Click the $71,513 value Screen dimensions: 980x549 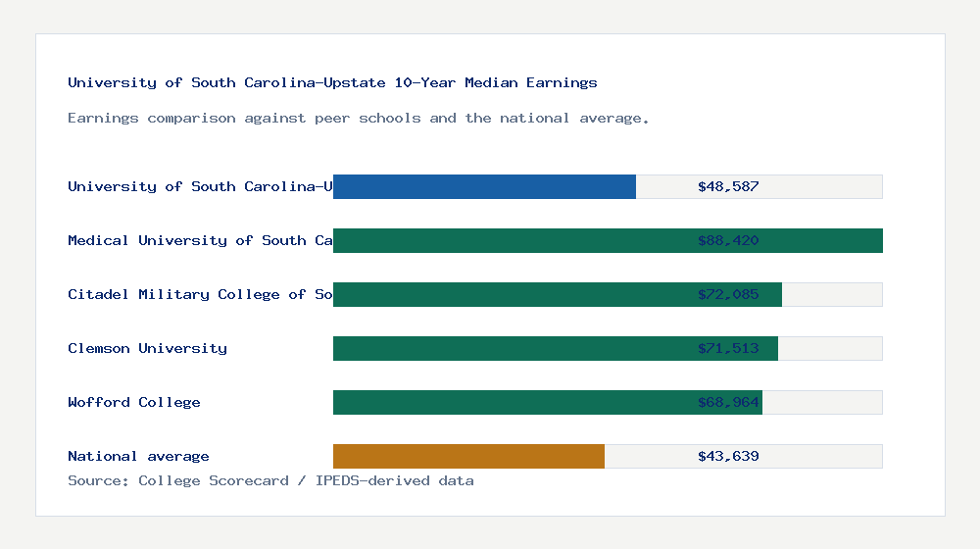[728, 348]
